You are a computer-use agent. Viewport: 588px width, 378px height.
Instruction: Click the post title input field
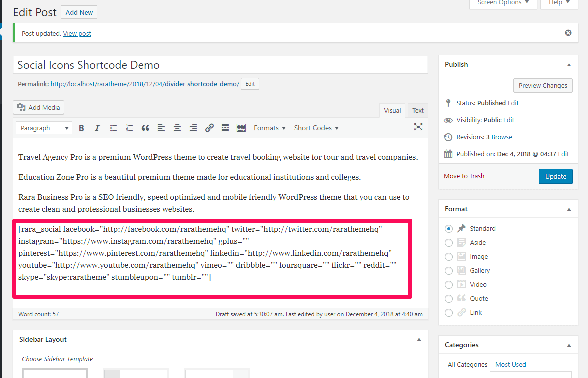click(220, 65)
